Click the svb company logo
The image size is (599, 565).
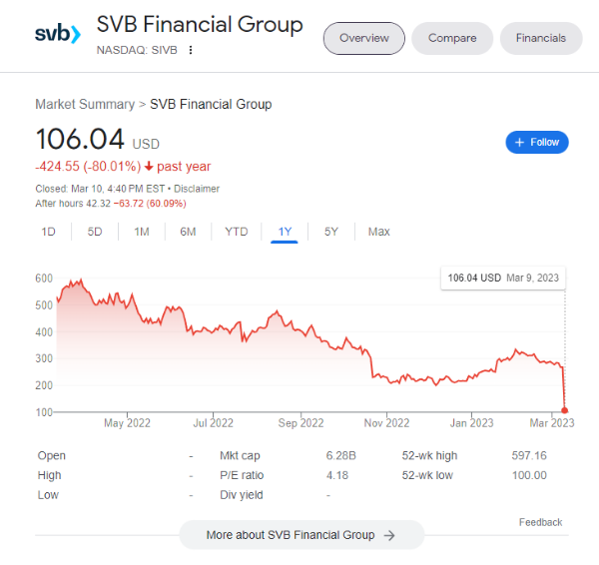pos(58,34)
